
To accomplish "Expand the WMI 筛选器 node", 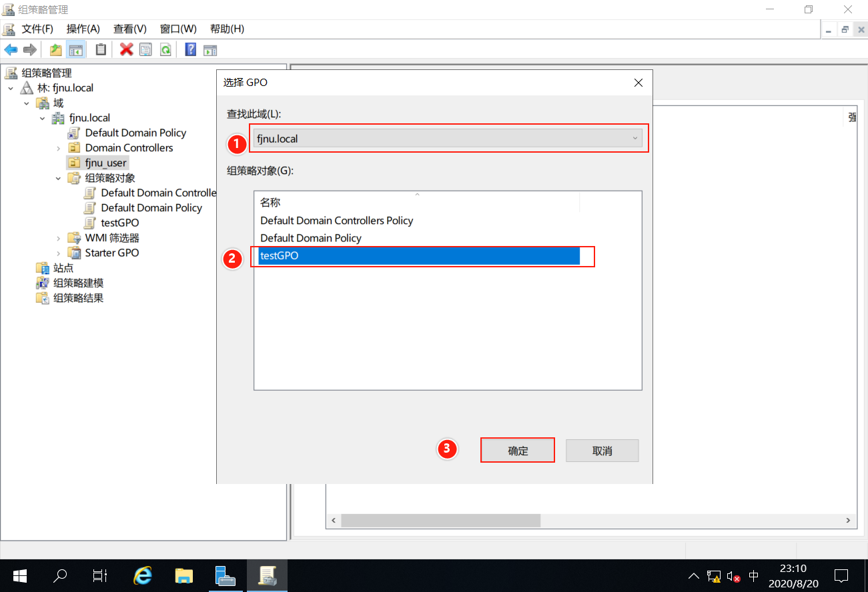I will tap(59, 238).
